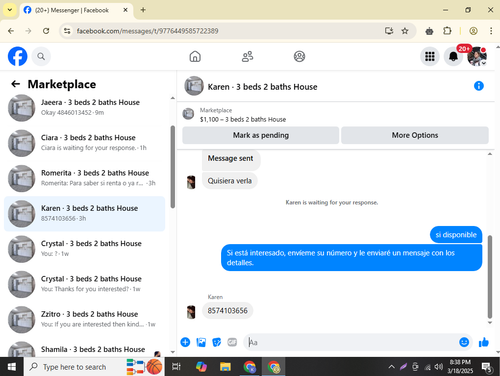
Task: Click the Facebook logo
Action: (17, 56)
